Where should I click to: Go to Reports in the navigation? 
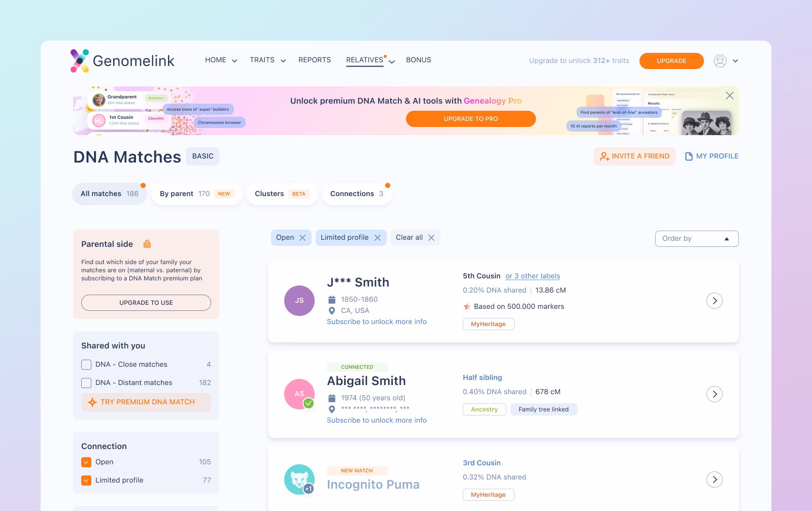click(x=315, y=60)
